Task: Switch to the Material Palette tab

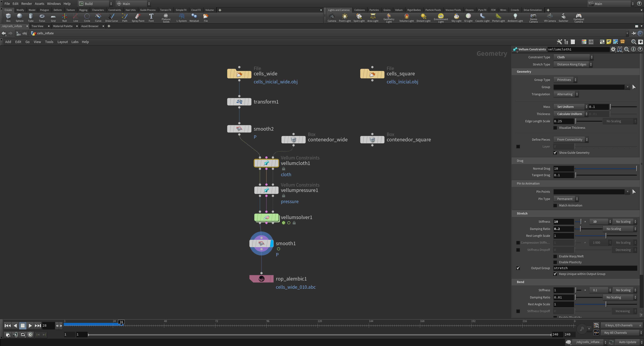Action: [63, 26]
